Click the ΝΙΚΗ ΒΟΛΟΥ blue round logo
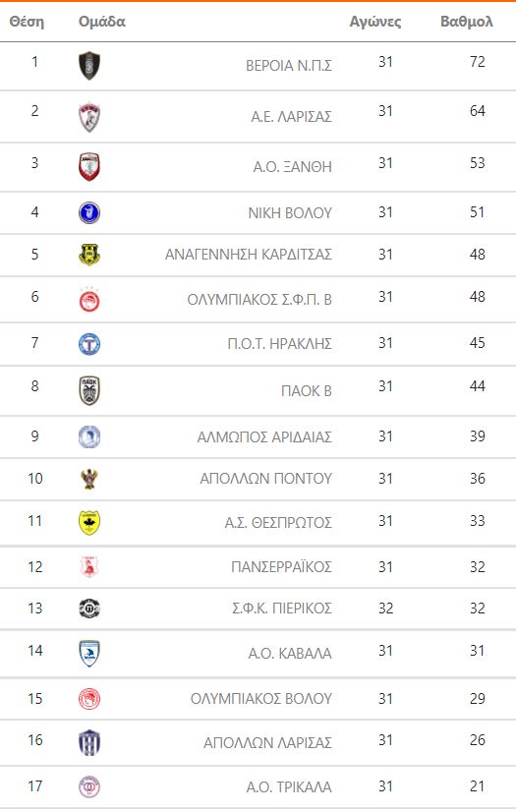516x812 pixels. click(89, 212)
